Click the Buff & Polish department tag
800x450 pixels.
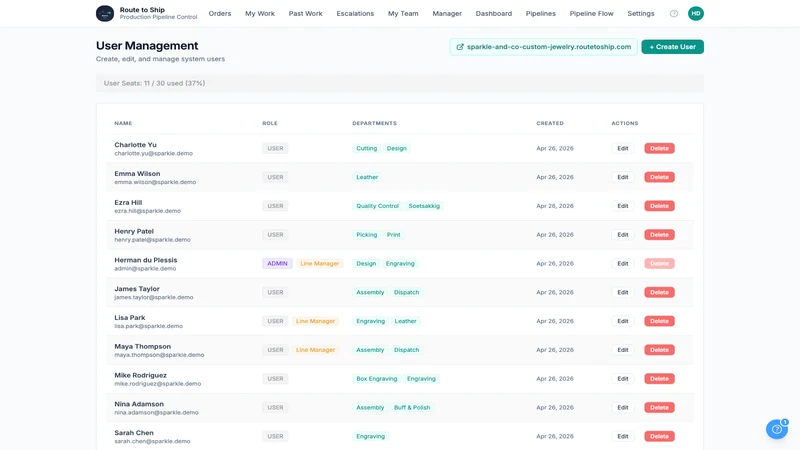click(412, 408)
